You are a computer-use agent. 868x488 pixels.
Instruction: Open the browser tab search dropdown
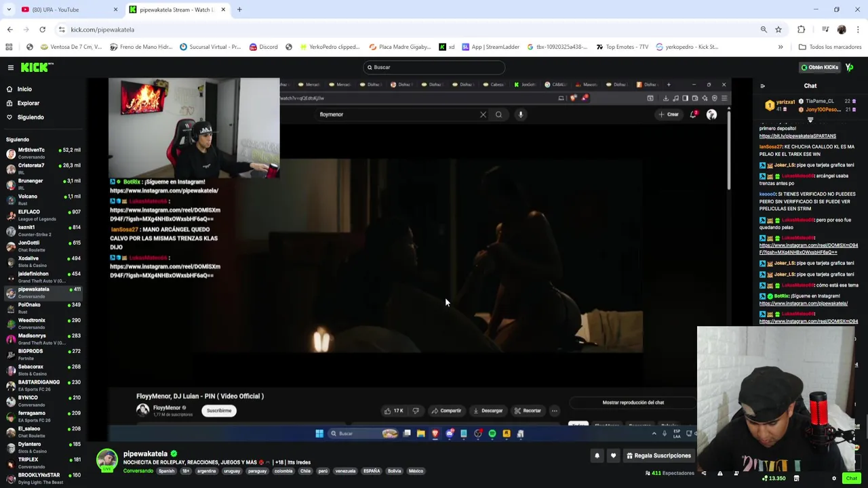(x=9, y=9)
